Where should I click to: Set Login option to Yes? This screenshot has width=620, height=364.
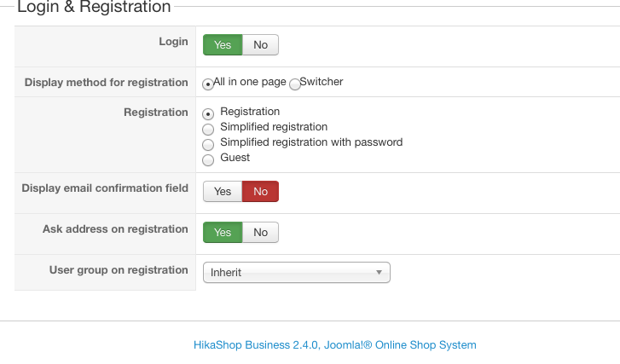[223, 45]
